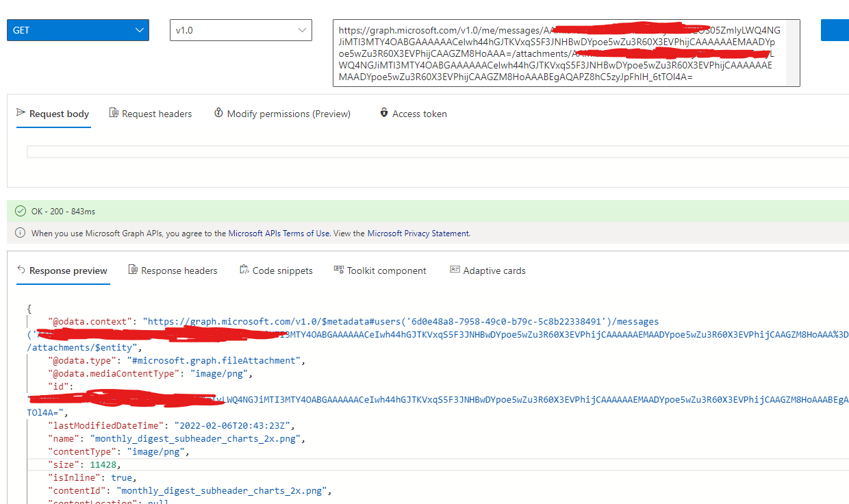Open the GET method dropdown
This screenshot has height=504, width=849.
point(77,30)
